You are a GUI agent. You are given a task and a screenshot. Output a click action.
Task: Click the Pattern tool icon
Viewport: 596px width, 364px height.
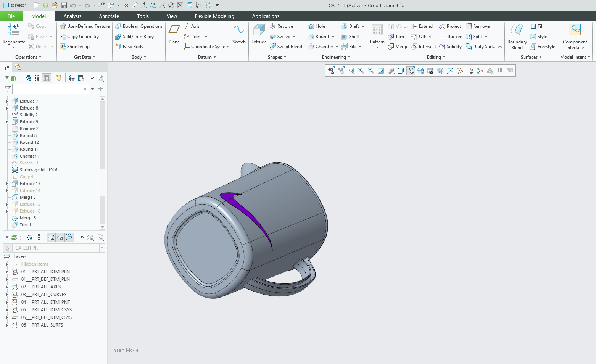click(x=377, y=34)
